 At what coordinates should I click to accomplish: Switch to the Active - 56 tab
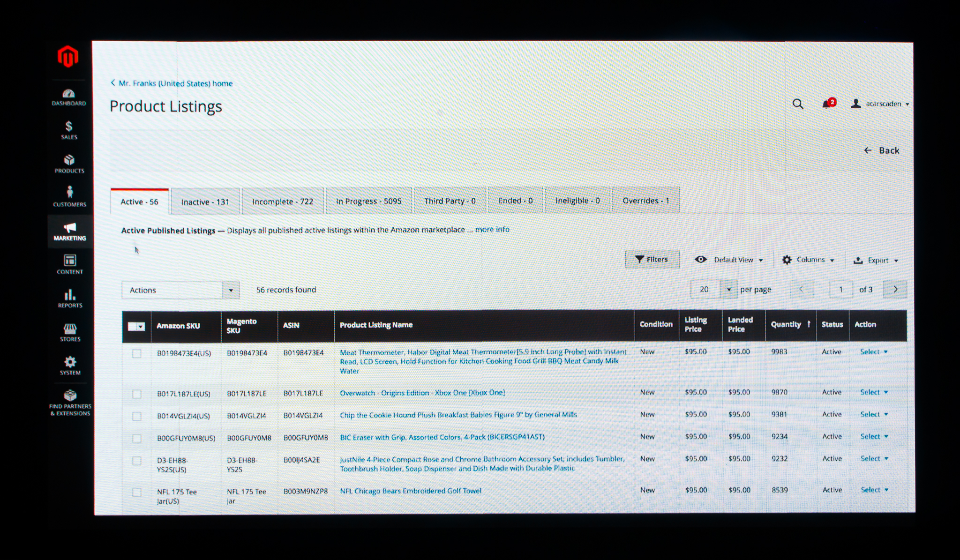pyautogui.click(x=139, y=202)
